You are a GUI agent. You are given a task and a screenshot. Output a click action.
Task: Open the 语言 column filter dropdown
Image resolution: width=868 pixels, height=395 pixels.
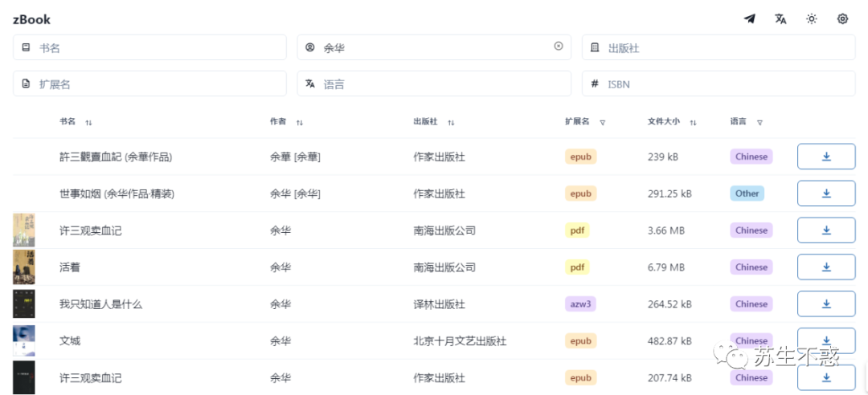click(x=759, y=123)
